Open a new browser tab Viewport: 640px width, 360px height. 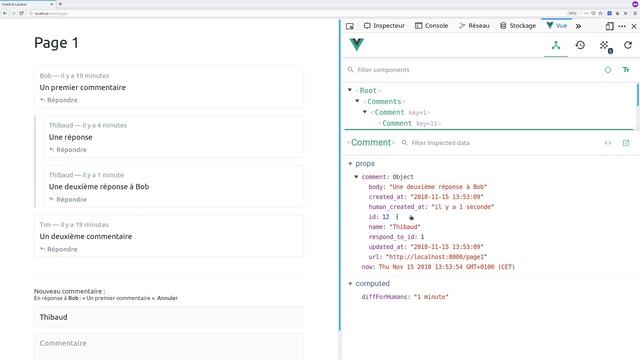(60, 4)
